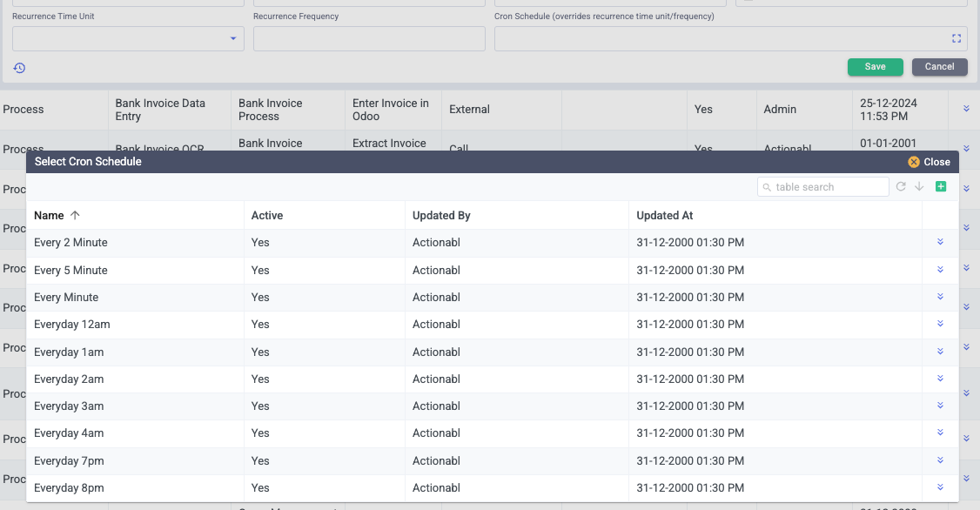980x510 pixels.
Task: Expand the Everyday 3am row chevron
Action: click(940, 406)
